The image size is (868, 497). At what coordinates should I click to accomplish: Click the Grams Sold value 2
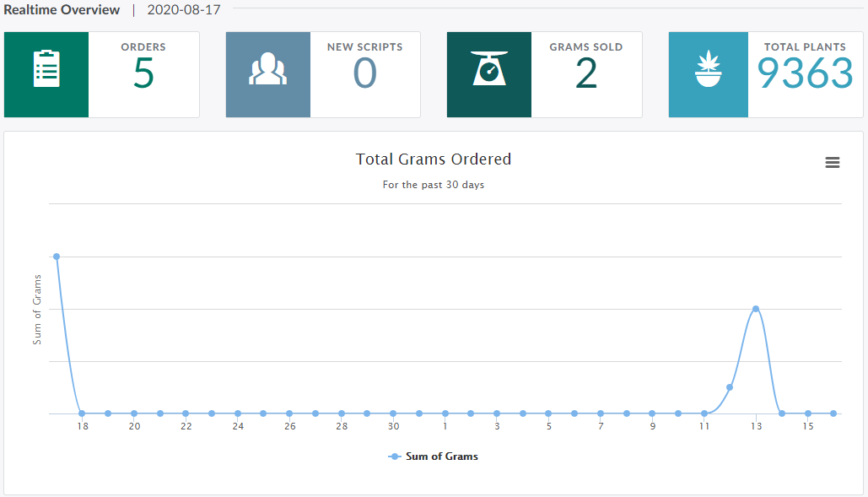coord(585,74)
